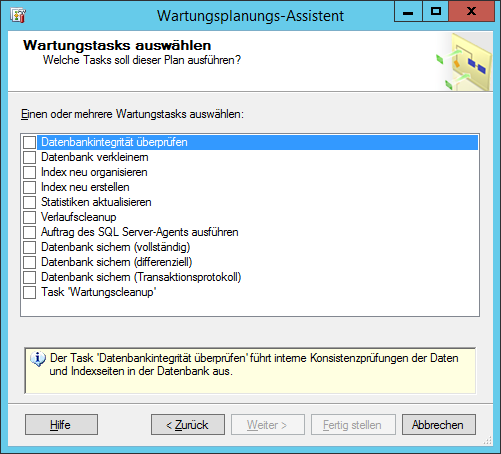The height and width of the screenshot is (454, 501).
Task: Enable the 'Verlaufscleanup' checkbox
Action: click(29, 217)
